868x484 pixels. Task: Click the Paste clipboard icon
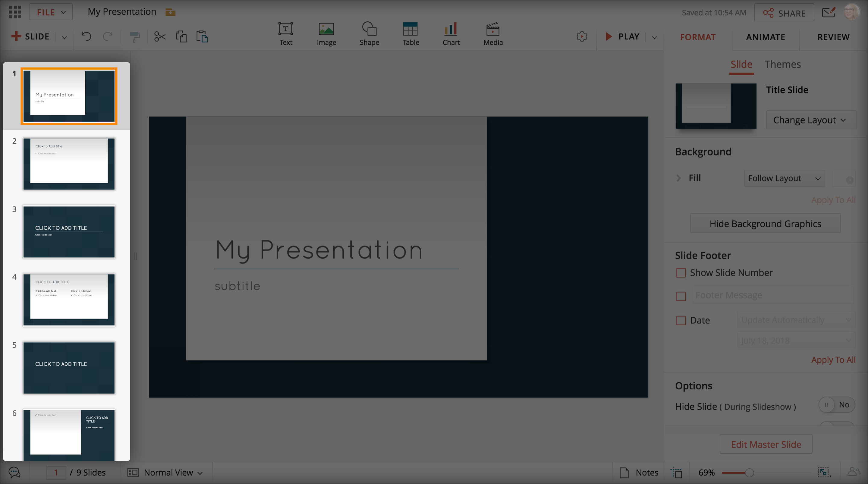pyautogui.click(x=202, y=36)
